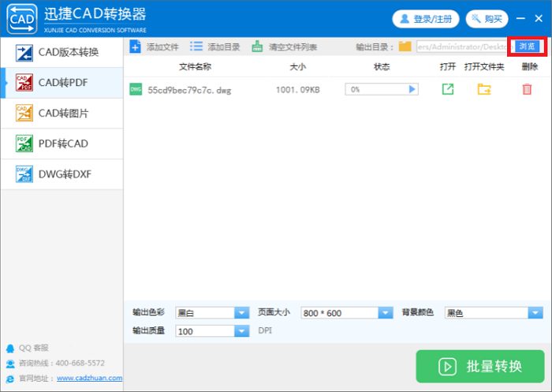Viewport: 552px width, 392px height.
Task: Click the hotline number 400-668-5572
Action: point(80,363)
